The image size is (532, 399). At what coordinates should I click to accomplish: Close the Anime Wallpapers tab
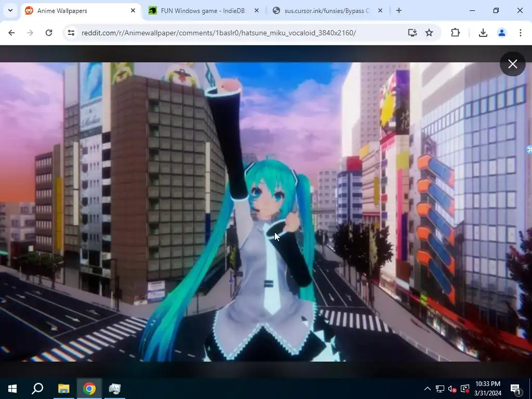pos(133,10)
